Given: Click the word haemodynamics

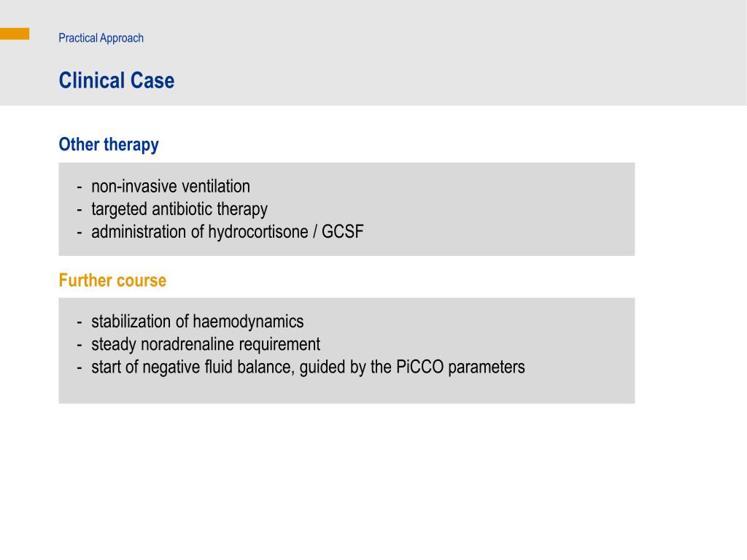Looking at the screenshot, I should [248, 322].
